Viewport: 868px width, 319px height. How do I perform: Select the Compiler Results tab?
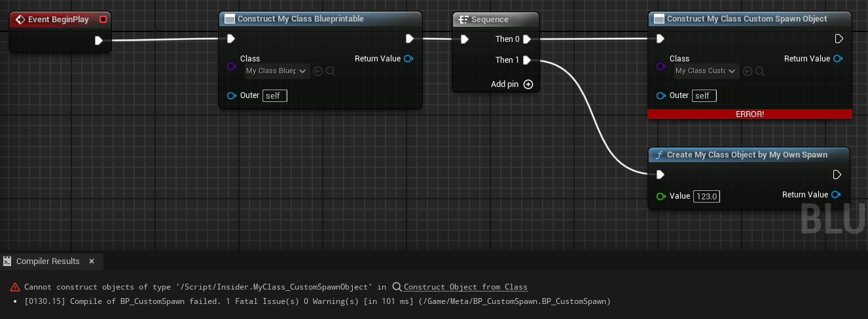coord(48,261)
